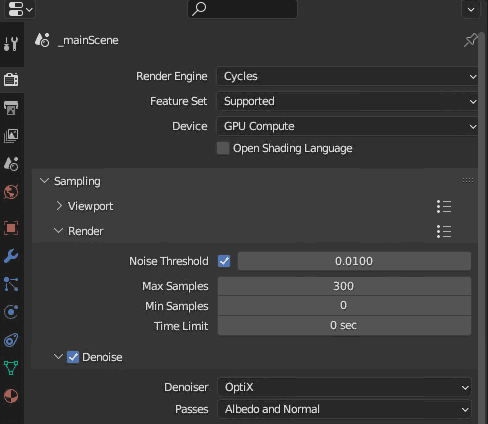Screen dimensions: 488x424
Task: Open Particles properties tab
Action: point(11,284)
